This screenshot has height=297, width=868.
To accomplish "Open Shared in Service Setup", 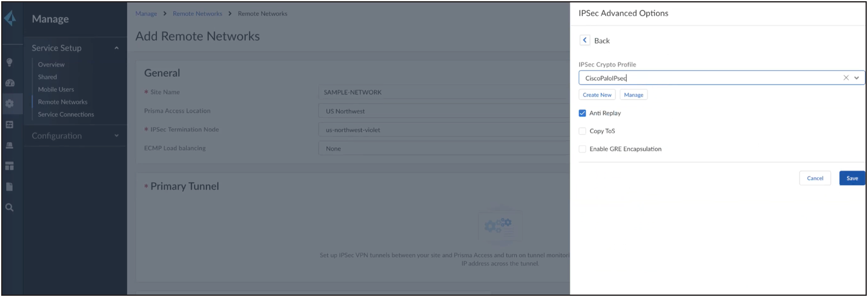I will (x=47, y=77).
